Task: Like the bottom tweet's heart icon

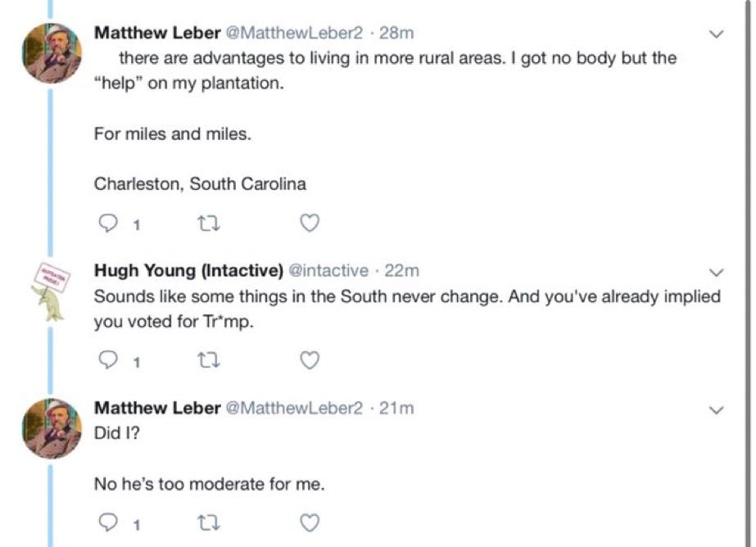Action: pos(309,522)
